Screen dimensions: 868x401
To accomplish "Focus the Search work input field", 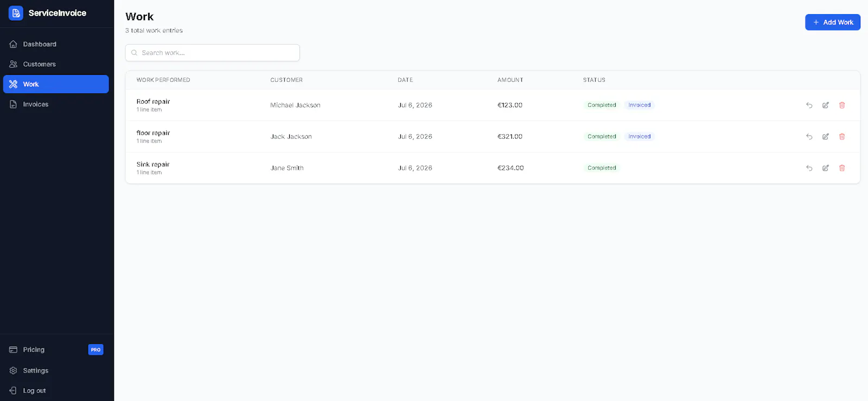I will click(213, 53).
